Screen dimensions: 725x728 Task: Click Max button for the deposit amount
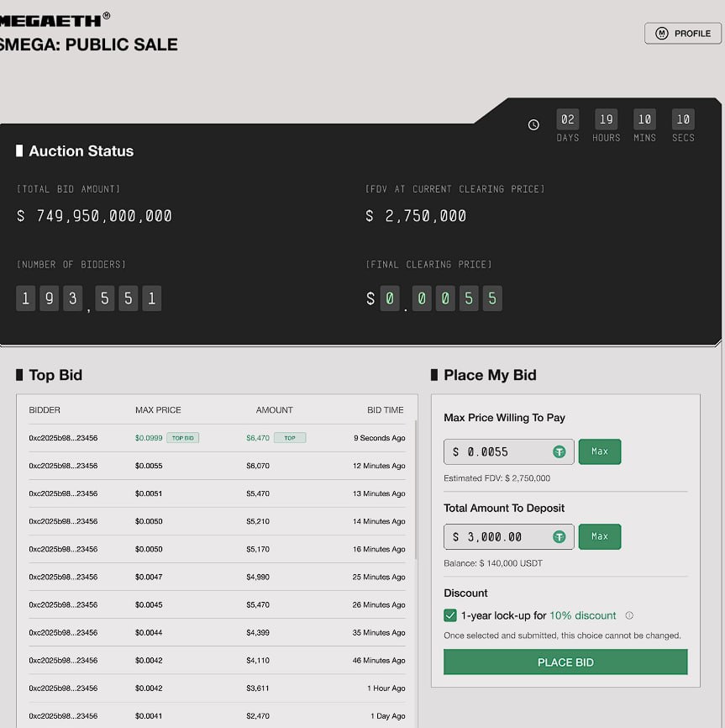click(600, 536)
